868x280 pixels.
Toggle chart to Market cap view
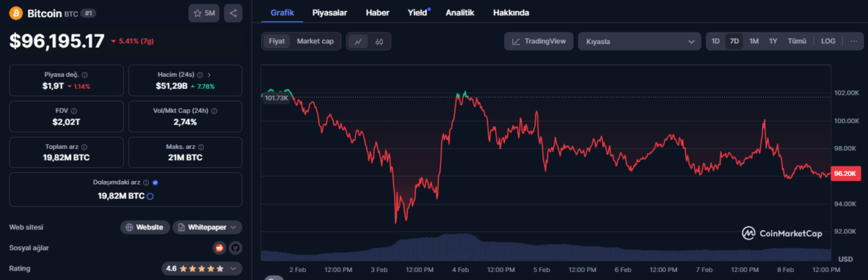(x=315, y=41)
